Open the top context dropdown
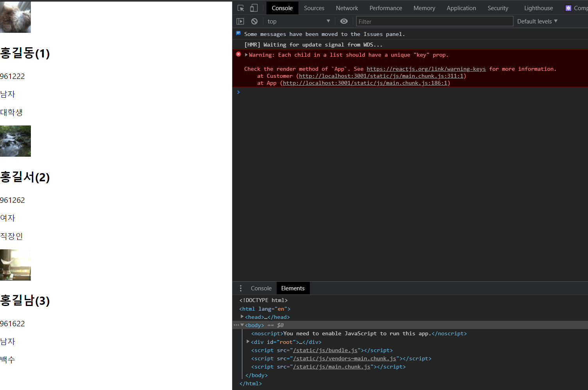The height and width of the screenshot is (390, 588). coord(299,21)
